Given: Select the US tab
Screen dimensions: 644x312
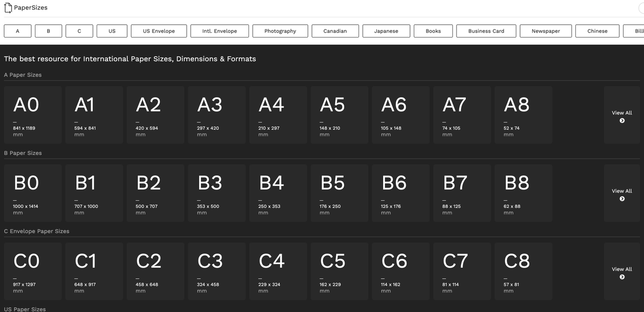Looking at the screenshot, I should click(112, 31).
